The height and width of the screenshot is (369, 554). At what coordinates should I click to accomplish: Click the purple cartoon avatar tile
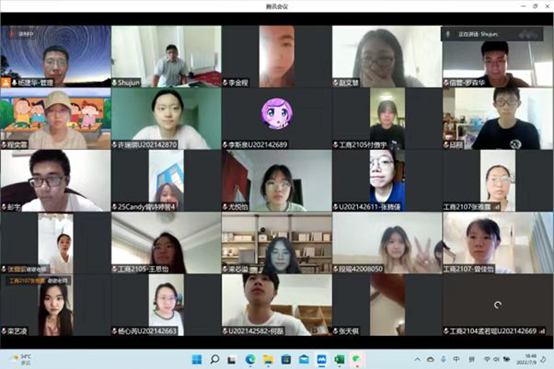[277, 118]
